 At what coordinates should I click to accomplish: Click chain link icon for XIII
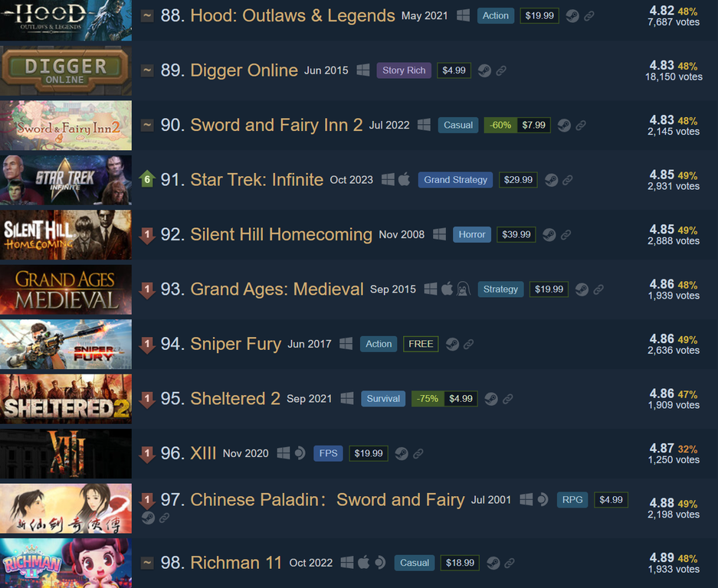coord(418,454)
